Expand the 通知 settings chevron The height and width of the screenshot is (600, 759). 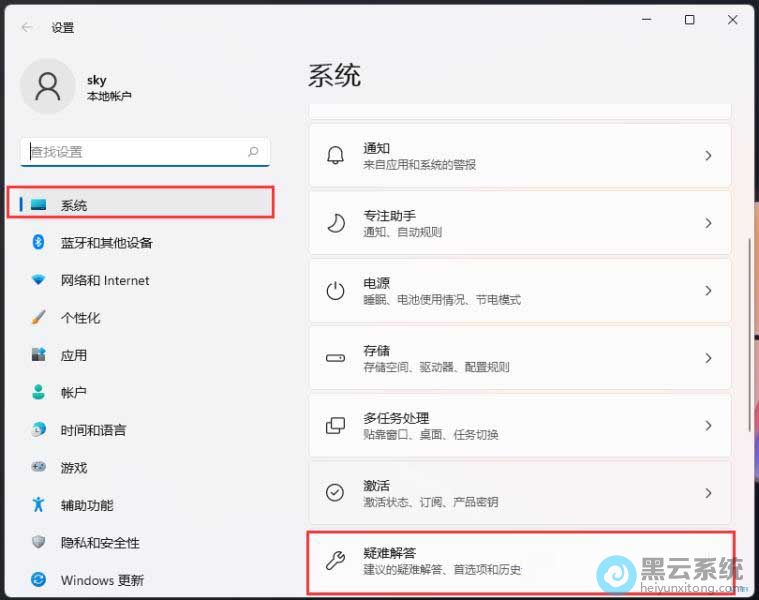coord(708,156)
